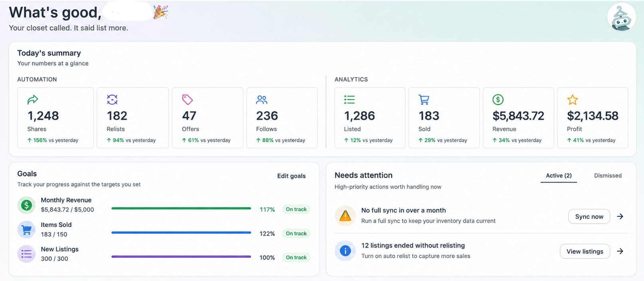Open the 47 Offers card
The width and height of the screenshot is (644, 281).
coord(207,118)
